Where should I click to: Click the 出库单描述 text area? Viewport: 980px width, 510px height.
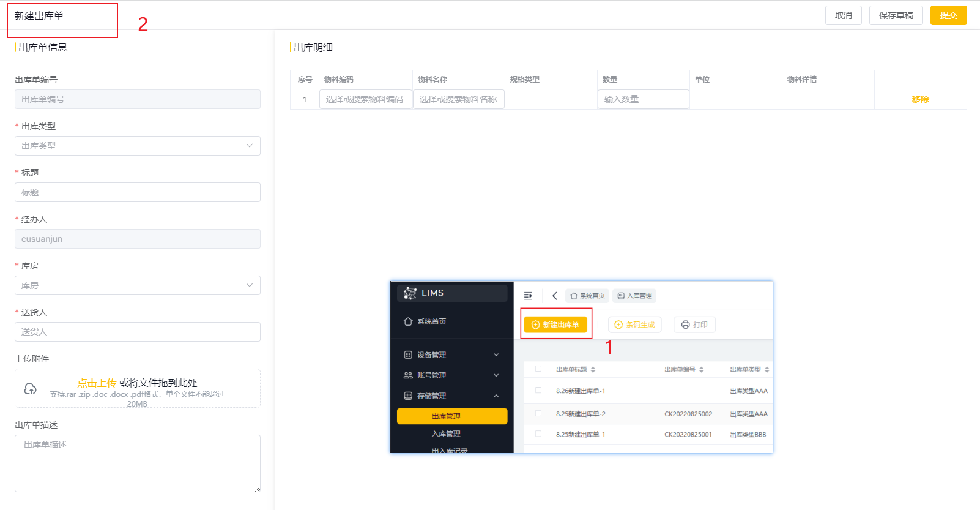pos(138,463)
